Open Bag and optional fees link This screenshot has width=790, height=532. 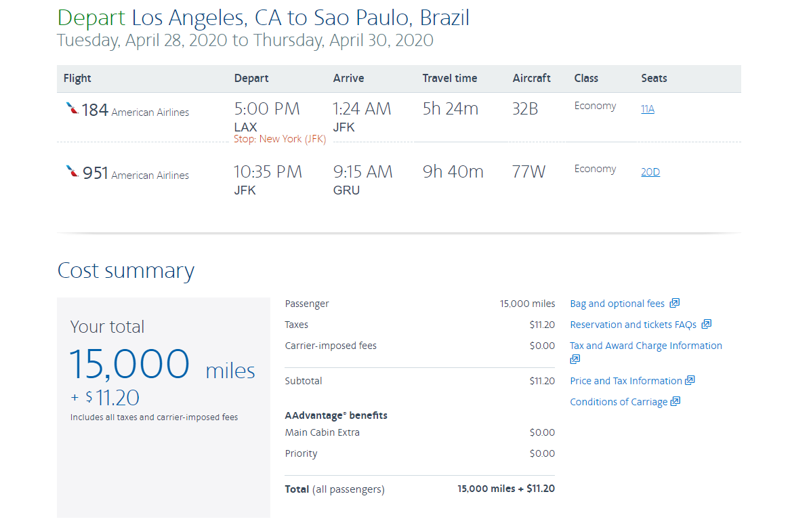[x=617, y=304]
